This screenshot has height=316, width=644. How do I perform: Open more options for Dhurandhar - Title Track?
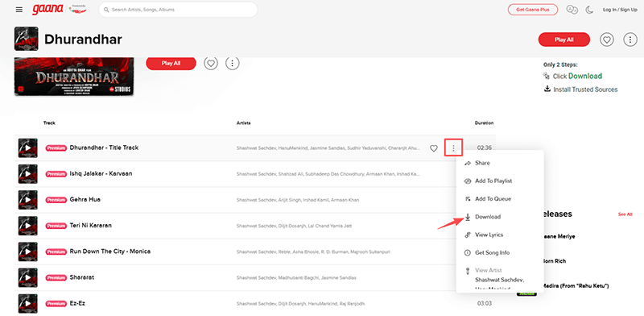(x=453, y=148)
